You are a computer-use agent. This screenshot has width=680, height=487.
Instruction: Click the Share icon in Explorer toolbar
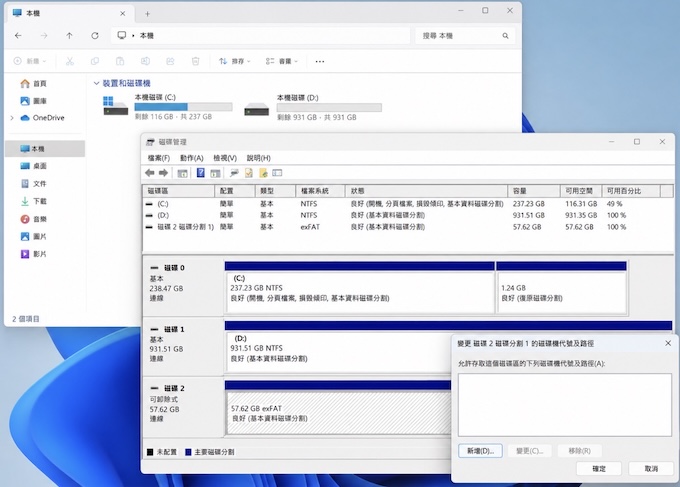tap(170, 61)
